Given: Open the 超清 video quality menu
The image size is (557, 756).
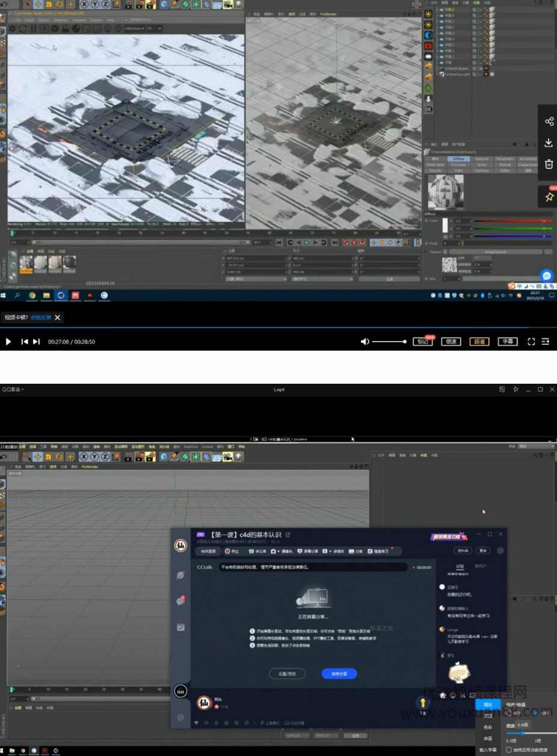Looking at the screenshot, I should point(479,342).
